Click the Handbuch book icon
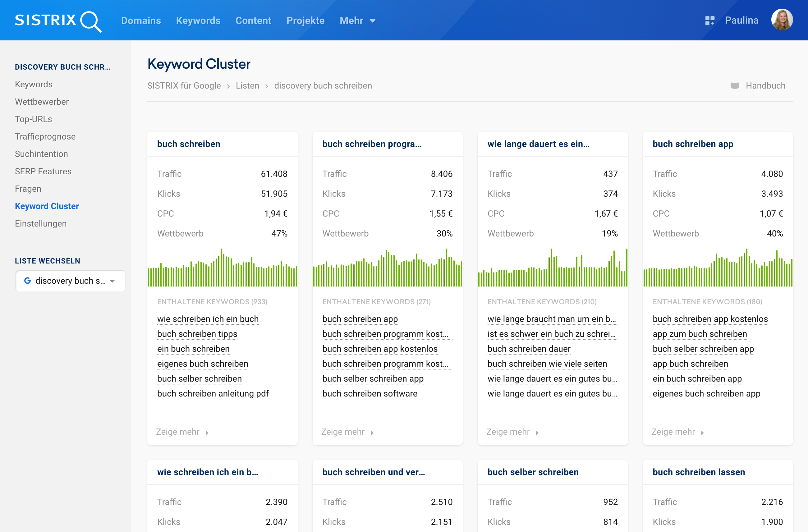The width and height of the screenshot is (808, 532). pyautogui.click(x=735, y=85)
